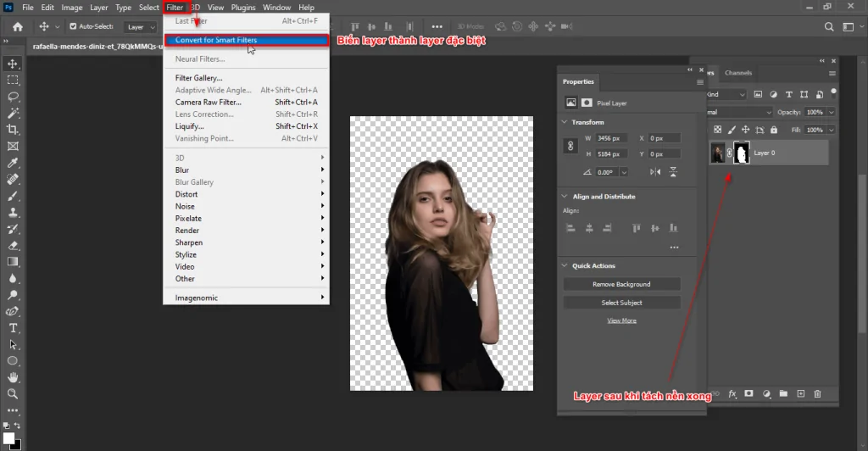Image resolution: width=868 pixels, height=451 pixels.
Task: Click the white foreground color swatch
Action: point(9,438)
